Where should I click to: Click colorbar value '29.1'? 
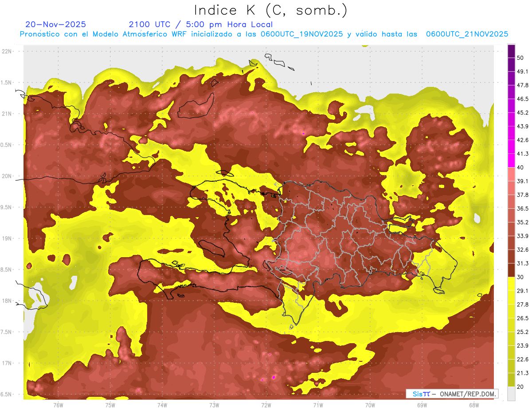[523, 290]
